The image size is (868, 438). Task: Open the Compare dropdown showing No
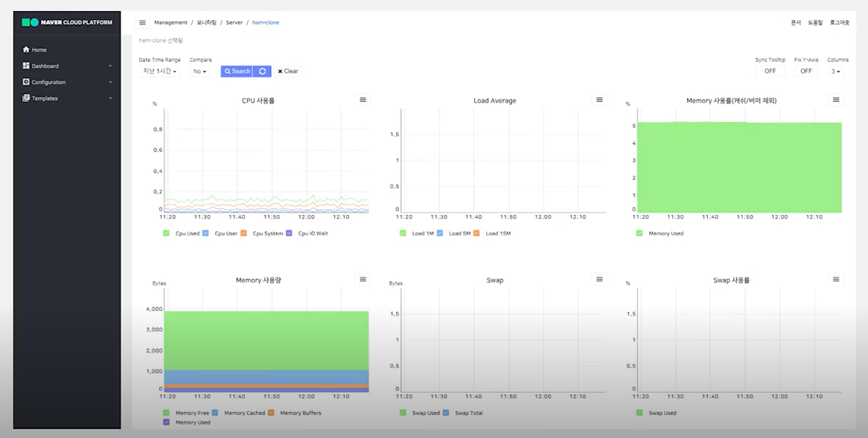point(200,71)
